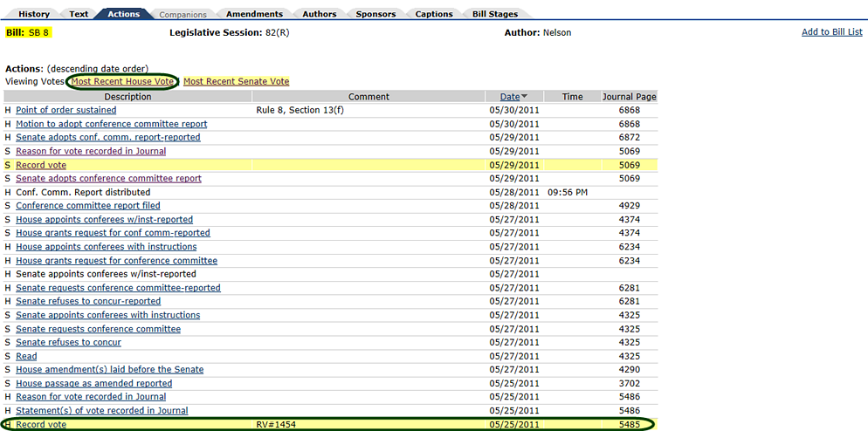View the Most Recent House Vote
Screen dimensions: 868x431
(x=124, y=81)
